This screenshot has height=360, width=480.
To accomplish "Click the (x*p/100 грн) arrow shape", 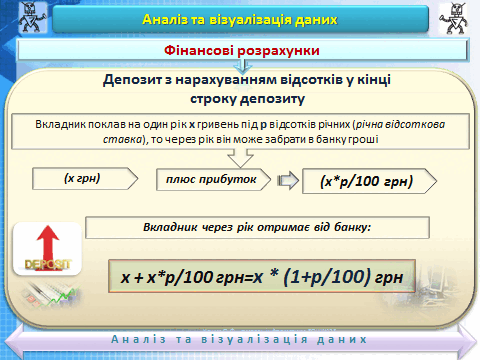I will click(369, 181).
